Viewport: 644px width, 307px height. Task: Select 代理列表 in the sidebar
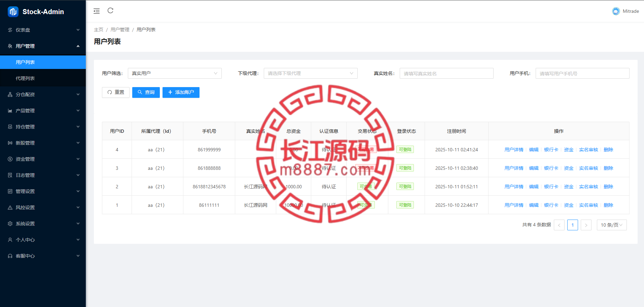[43, 78]
